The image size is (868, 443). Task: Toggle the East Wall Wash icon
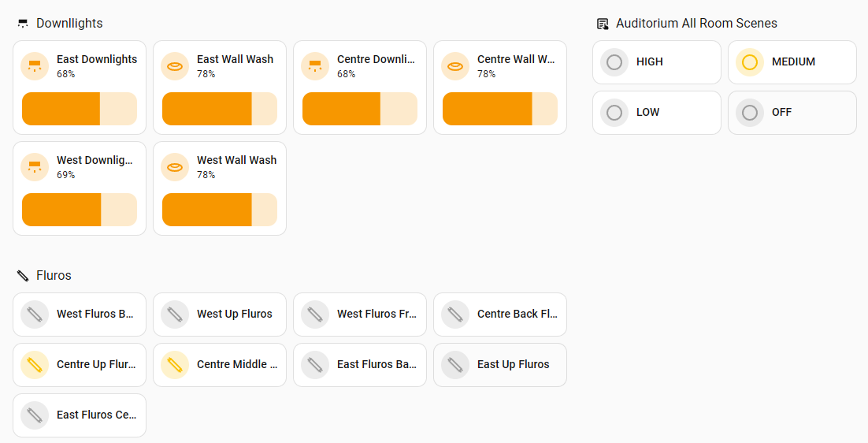click(x=175, y=66)
